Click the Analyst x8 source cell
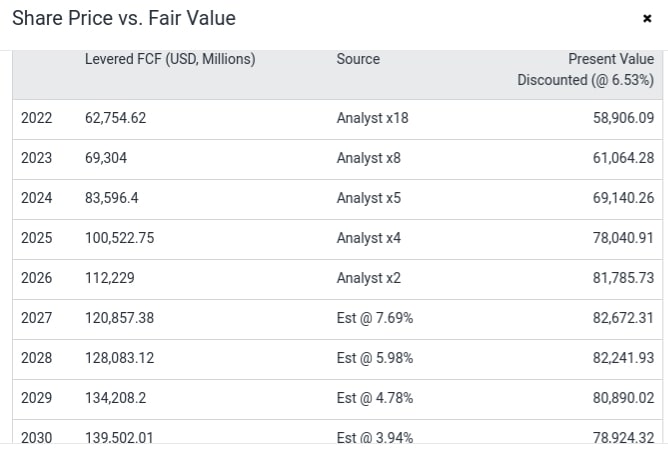Screen dimensions: 668x454 (368, 158)
